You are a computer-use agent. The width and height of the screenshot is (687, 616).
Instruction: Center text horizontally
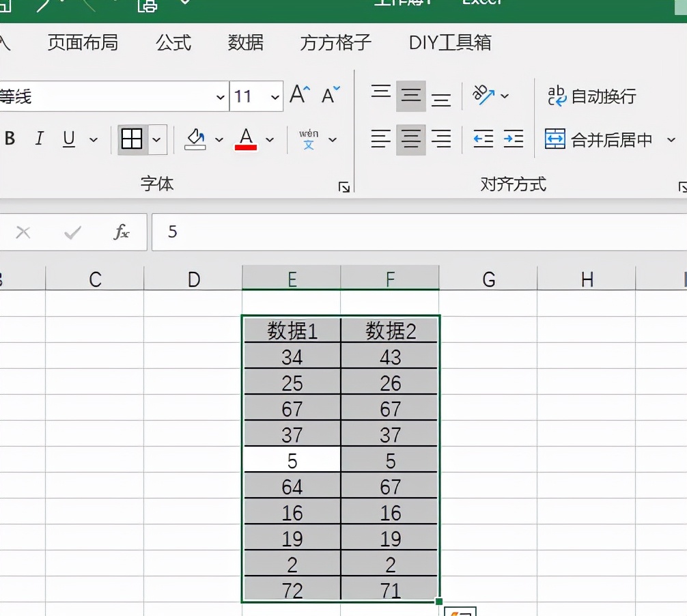point(411,140)
